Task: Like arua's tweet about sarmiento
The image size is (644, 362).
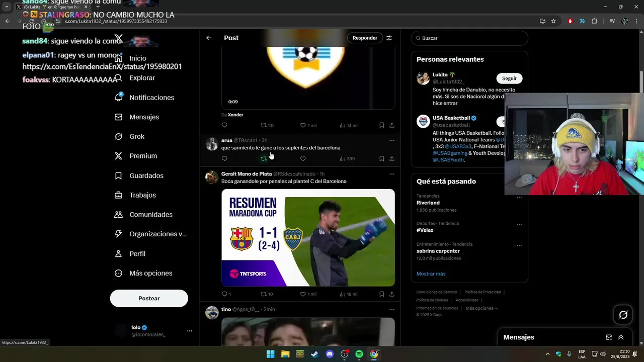Action: 303,158
